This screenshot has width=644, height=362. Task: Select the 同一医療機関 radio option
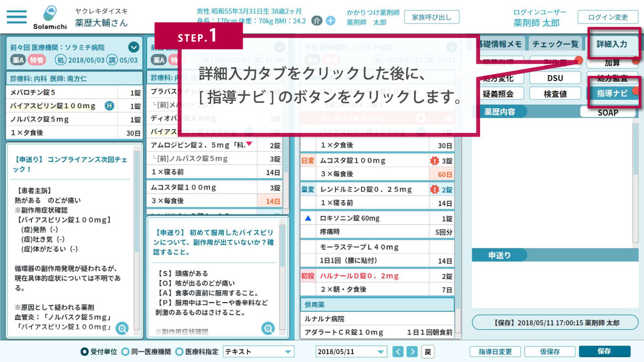[126, 351]
